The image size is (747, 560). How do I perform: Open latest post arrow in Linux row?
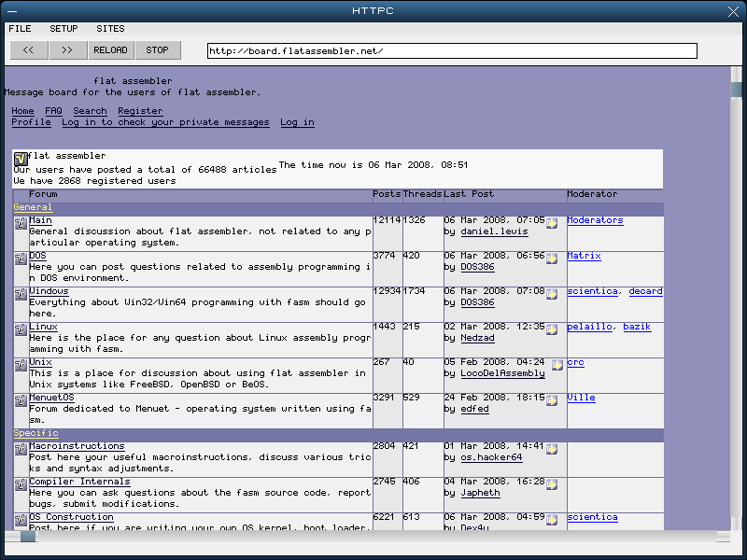point(552,329)
